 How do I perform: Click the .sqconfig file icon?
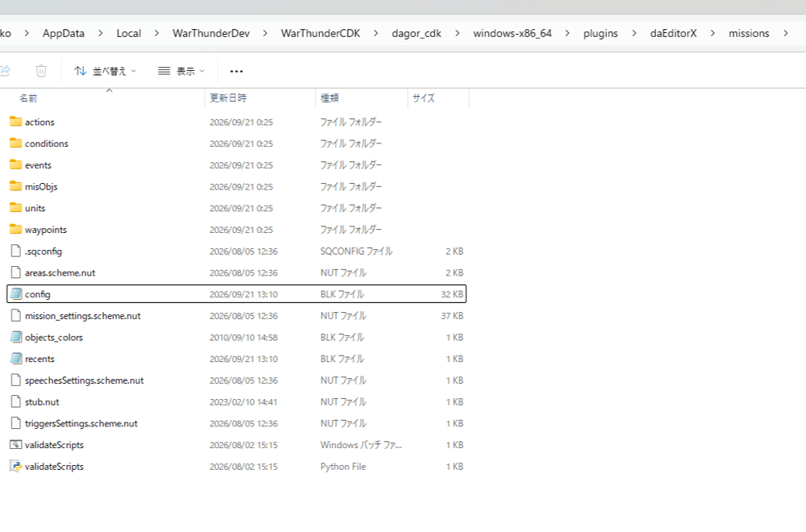coord(16,251)
